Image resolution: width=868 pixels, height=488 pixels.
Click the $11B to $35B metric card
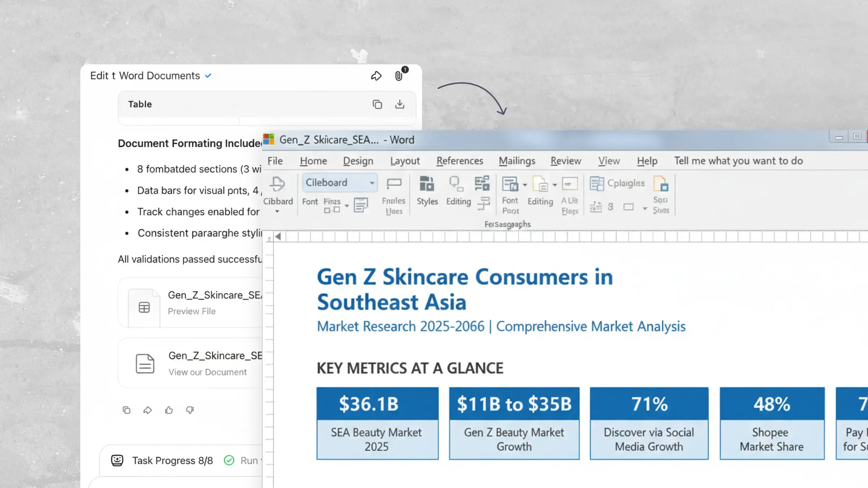click(x=514, y=423)
